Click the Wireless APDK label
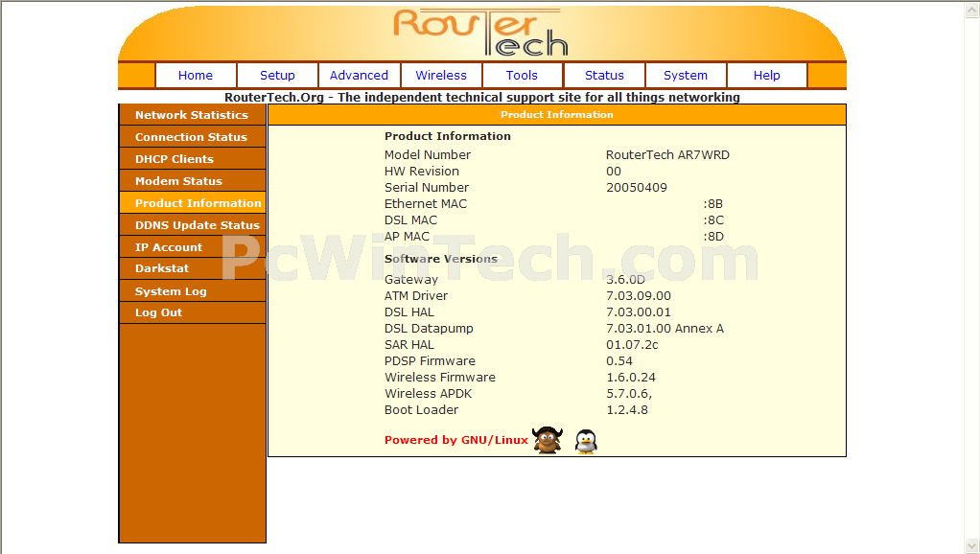This screenshot has width=980, height=554. point(428,394)
